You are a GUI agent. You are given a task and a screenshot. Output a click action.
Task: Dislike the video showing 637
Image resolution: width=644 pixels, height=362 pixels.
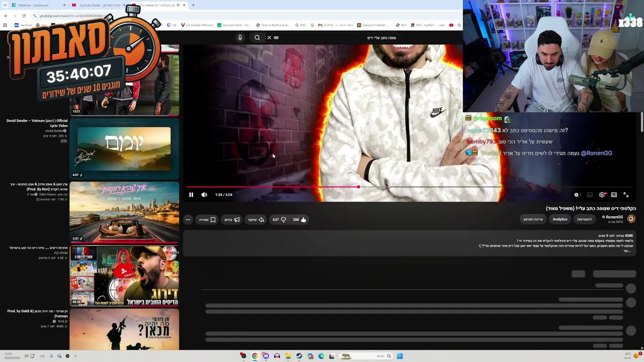(x=280, y=220)
